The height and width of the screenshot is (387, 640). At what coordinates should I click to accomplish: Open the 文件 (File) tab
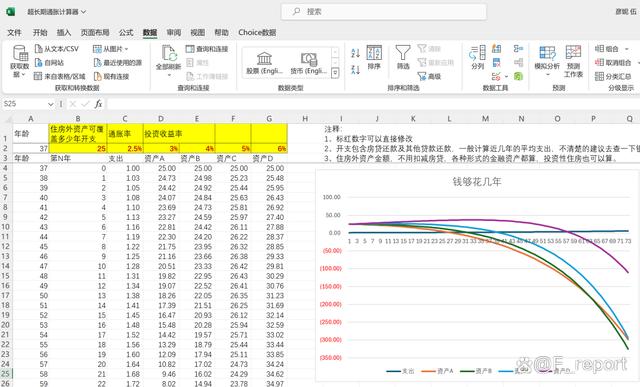click(x=14, y=33)
